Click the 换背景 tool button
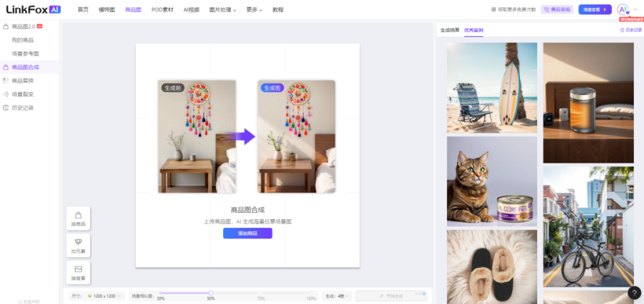Viewport: 644px width, 304px height. tap(78, 273)
